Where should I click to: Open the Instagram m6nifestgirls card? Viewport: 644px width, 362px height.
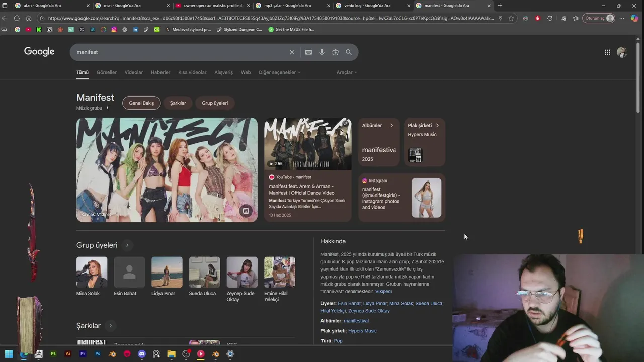point(401,198)
